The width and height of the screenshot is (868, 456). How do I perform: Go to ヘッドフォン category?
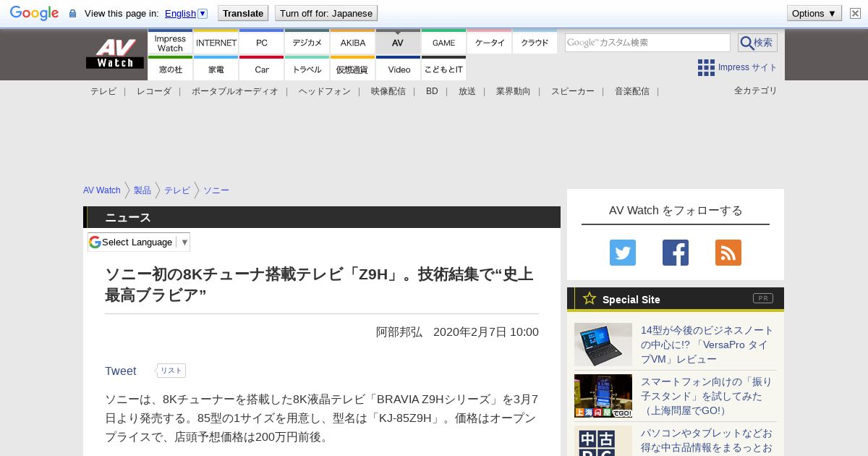click(325, 91)
